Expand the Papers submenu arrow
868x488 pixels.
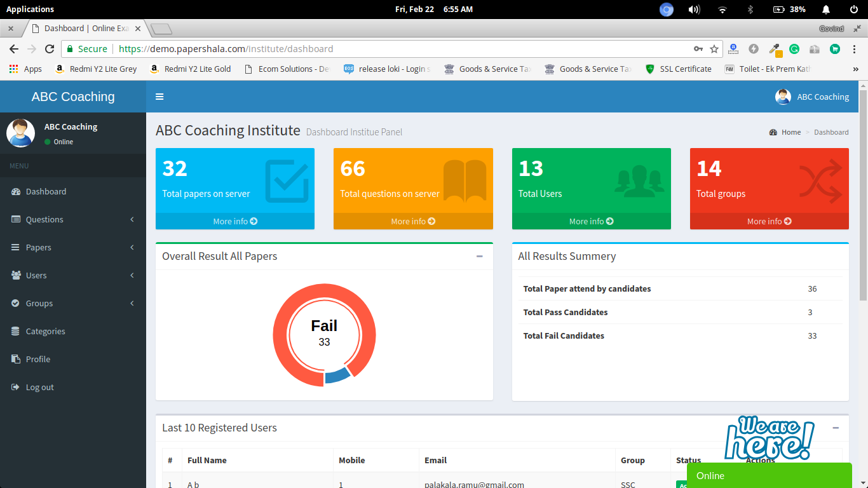pyautogui.click(x=132, y=247)
